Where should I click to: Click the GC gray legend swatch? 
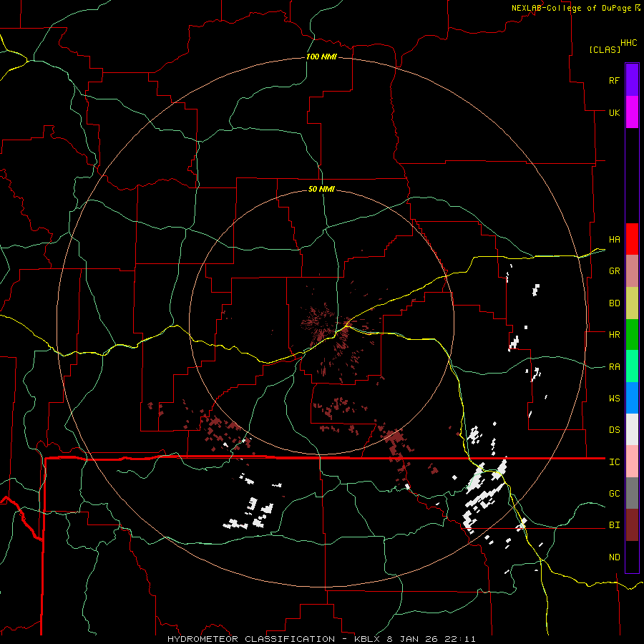click(632, 493)
